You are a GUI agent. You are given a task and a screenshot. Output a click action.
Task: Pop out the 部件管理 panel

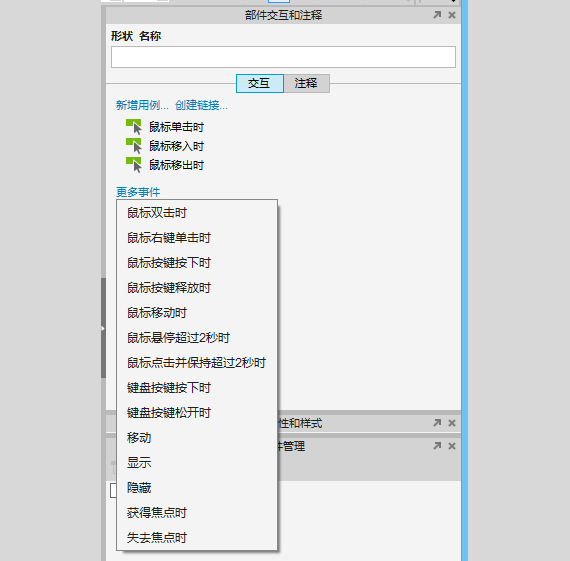[x=437, y=446]
